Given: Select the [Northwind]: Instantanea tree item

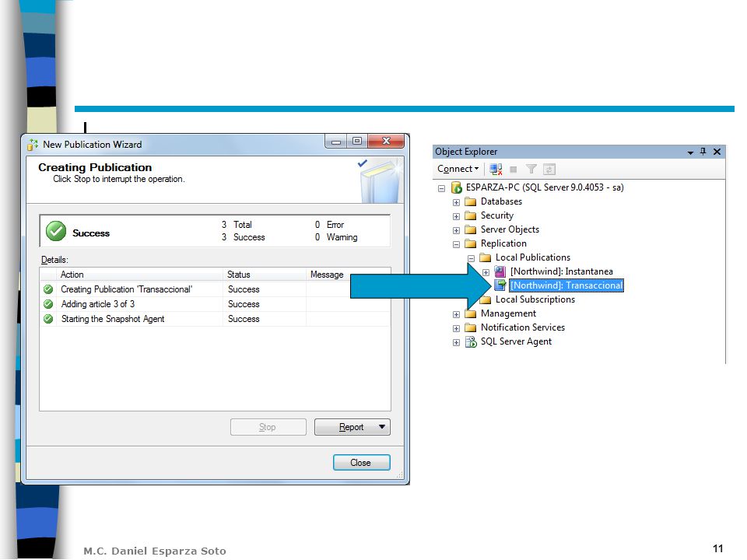Looking at the screenshot, I should point(562,271).
